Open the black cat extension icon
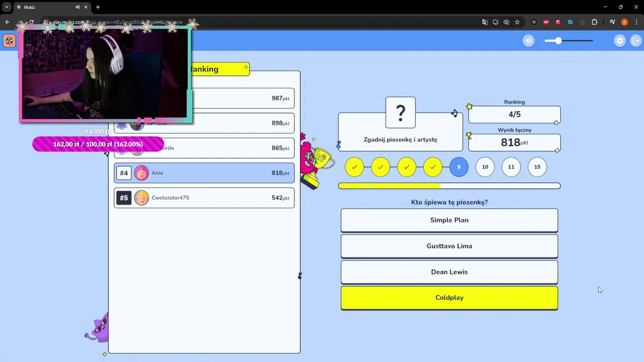644x362 pixels. (x=534, y=22)
